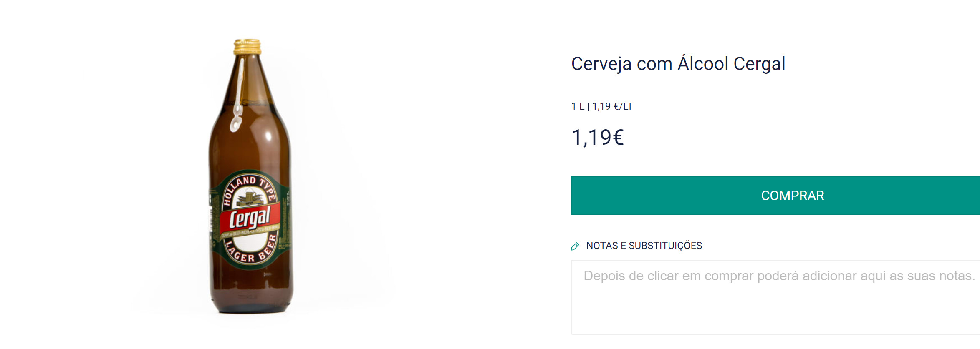Click the 1 L | 1,19 €/LT unit text

click(x=602, y=106)
